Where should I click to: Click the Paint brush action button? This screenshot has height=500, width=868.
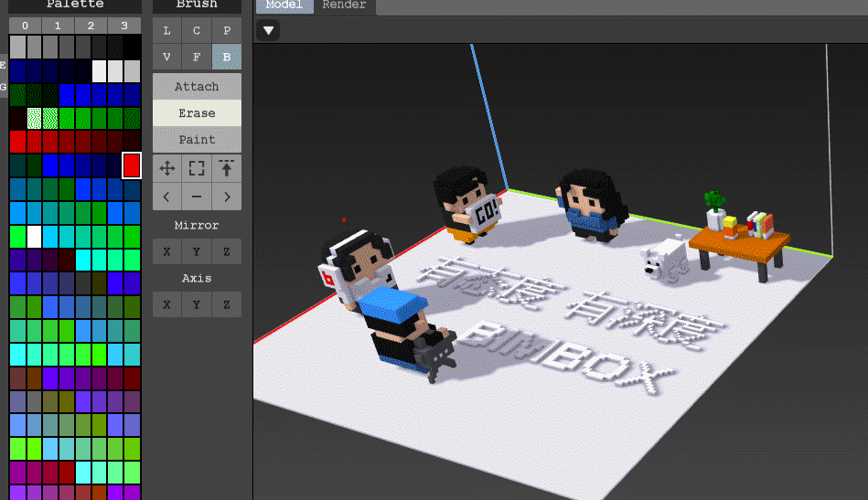(x=197, y=139)
